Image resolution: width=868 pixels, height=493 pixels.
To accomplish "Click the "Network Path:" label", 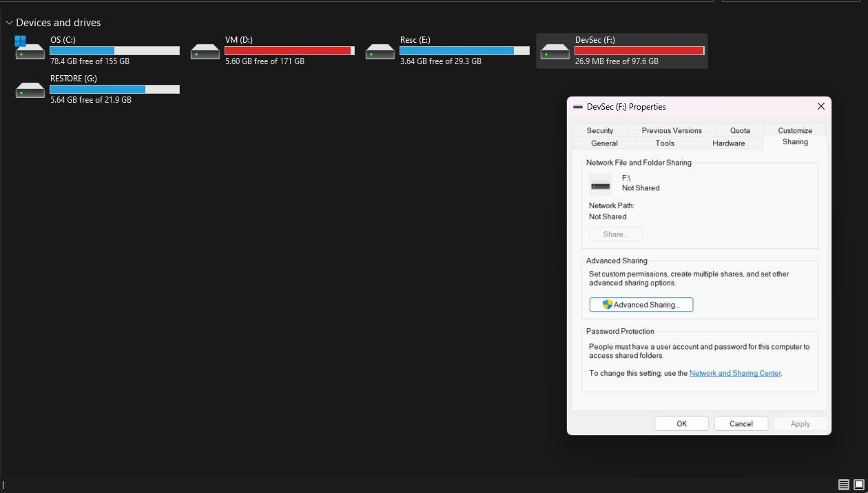I will [x=611, y=205].
